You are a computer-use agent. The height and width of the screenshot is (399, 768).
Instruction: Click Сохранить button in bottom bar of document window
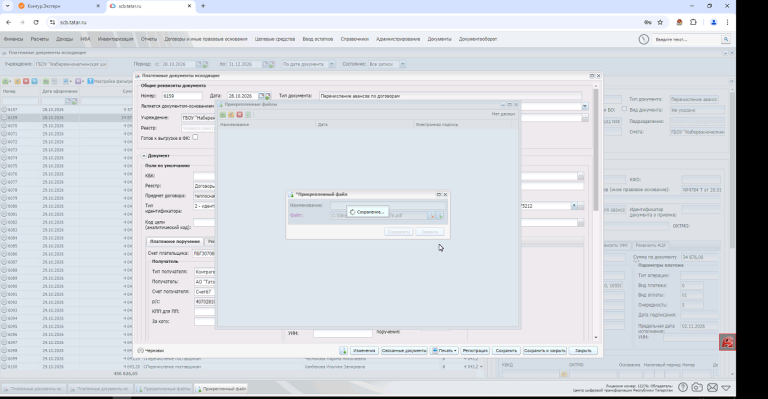coord(506,351)
